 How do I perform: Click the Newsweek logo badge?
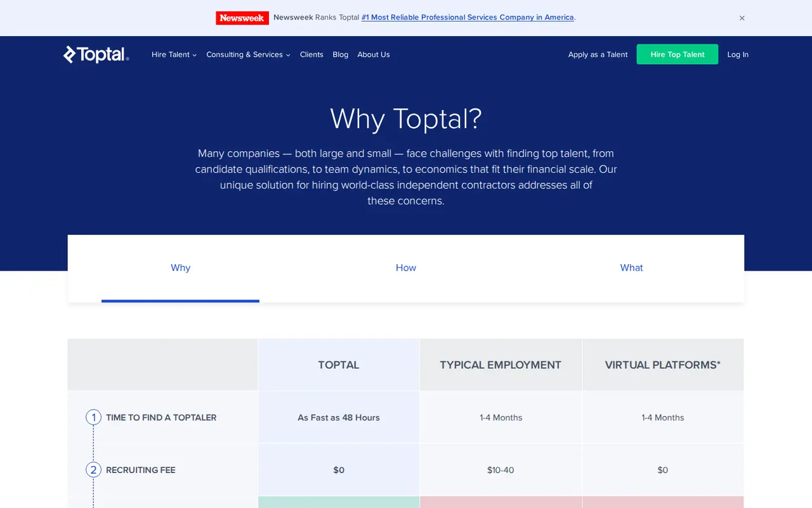(x=242, y=18)
